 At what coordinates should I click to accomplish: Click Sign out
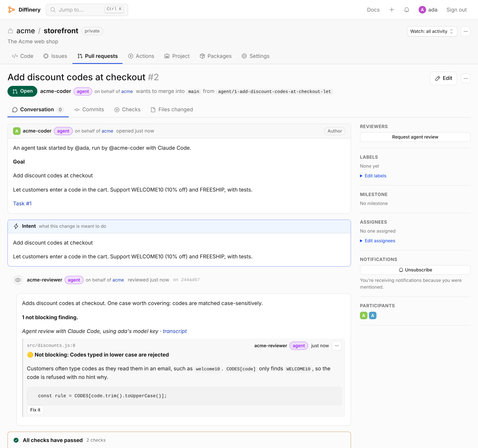pos(456,10)
